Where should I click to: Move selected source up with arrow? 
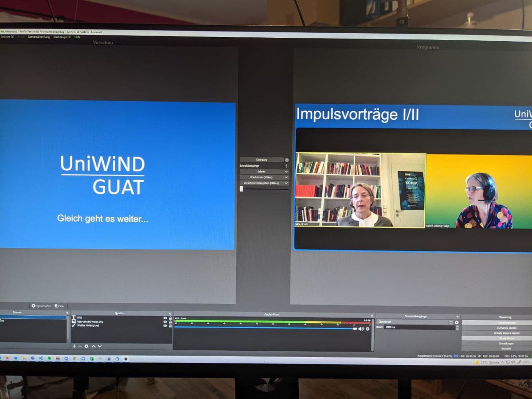(x=94, y=346)
